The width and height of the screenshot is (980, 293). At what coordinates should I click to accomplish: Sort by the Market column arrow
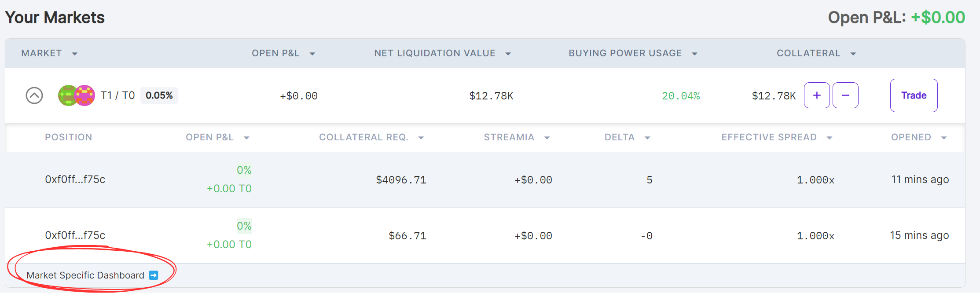[x=75, y=54]
